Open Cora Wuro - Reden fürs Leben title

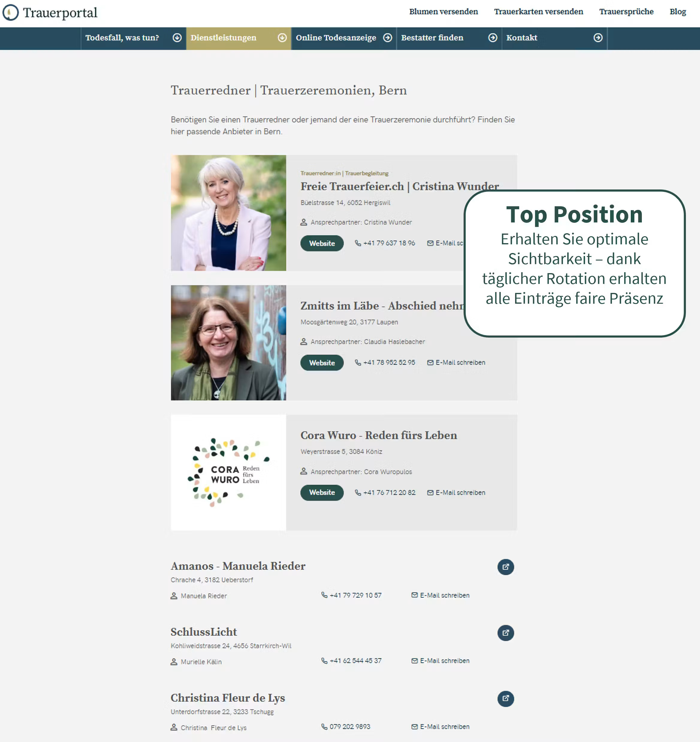tap(379, 436)
